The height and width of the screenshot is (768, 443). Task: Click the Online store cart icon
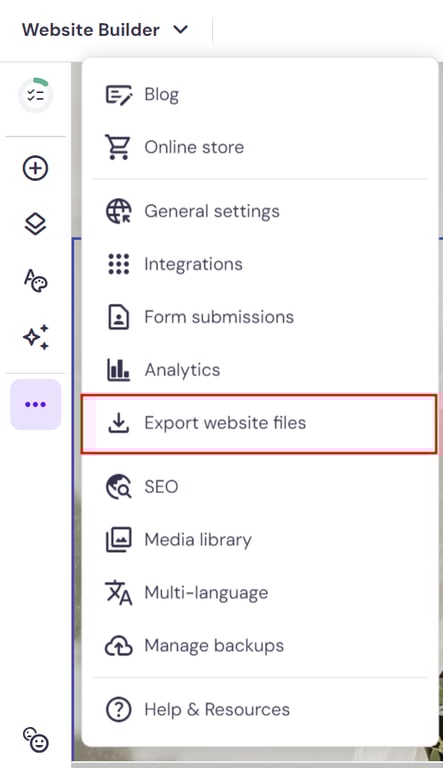118,147
